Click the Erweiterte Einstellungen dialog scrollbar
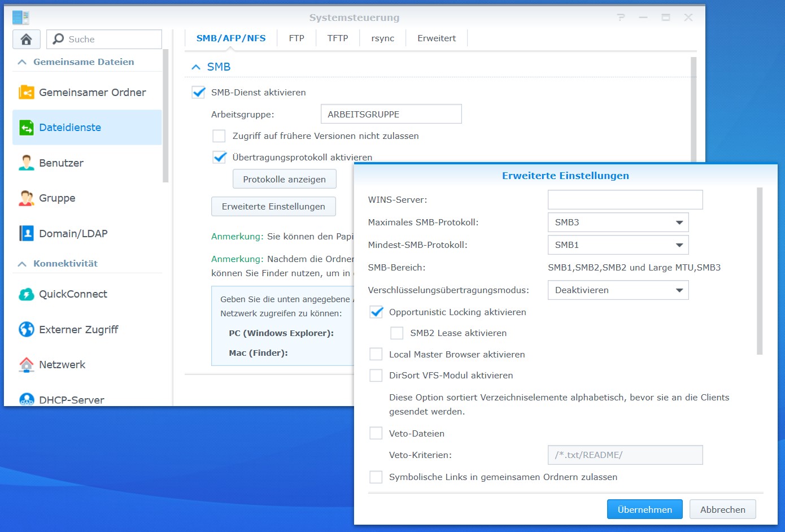Image resolution: width=785 pixels, height=532 pixels. 760,271
